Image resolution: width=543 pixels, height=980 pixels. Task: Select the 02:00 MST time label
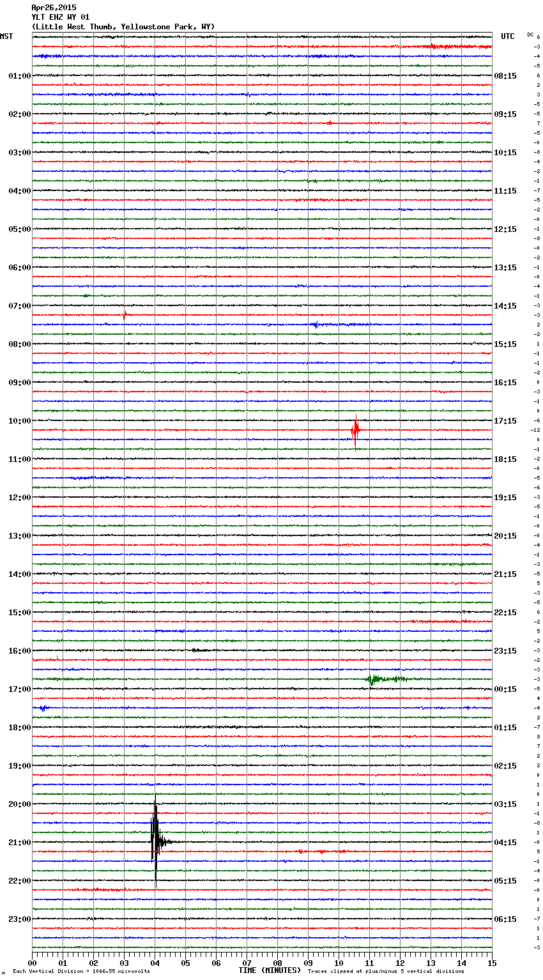[20, 114]
